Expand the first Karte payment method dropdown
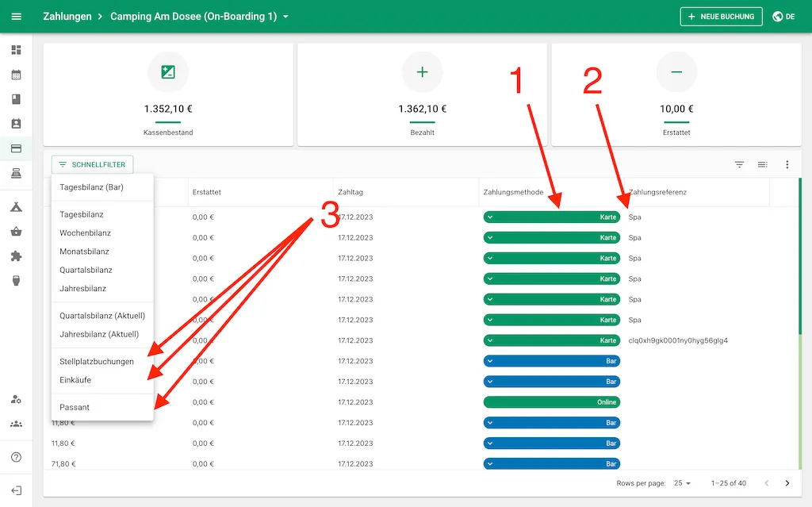The width and height of the screenshot is (812, 507). click(490, 217)
